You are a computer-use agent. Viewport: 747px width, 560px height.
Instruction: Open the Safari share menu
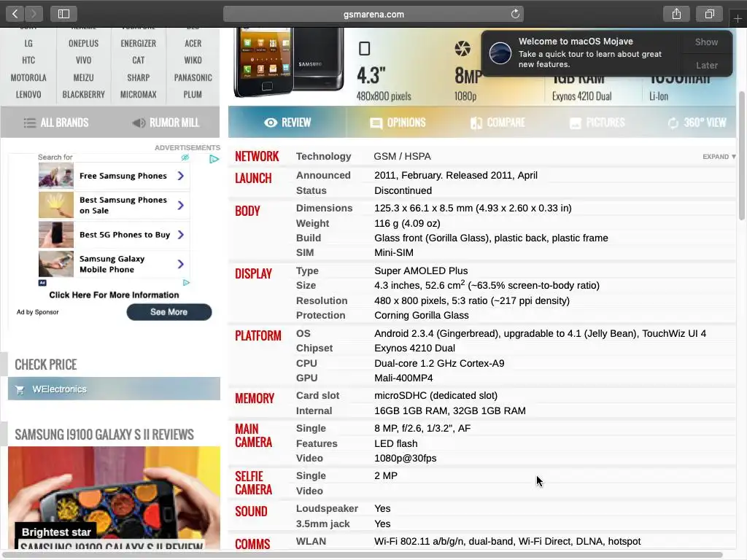(x=676, y=14)
